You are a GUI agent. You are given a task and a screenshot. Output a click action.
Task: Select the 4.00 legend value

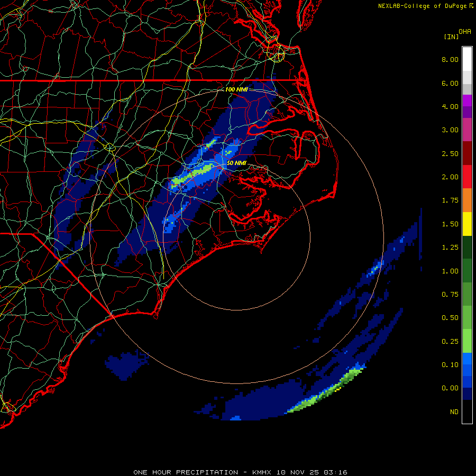450,106
